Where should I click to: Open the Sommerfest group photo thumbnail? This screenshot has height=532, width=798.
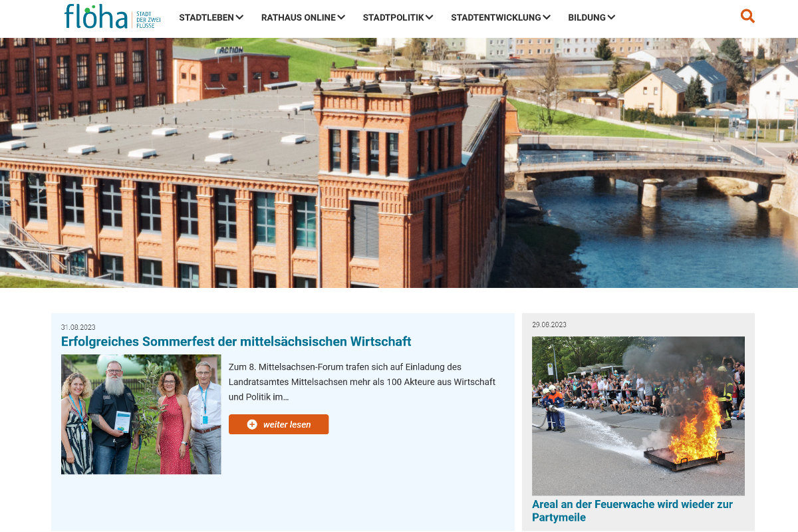[141, 414]
